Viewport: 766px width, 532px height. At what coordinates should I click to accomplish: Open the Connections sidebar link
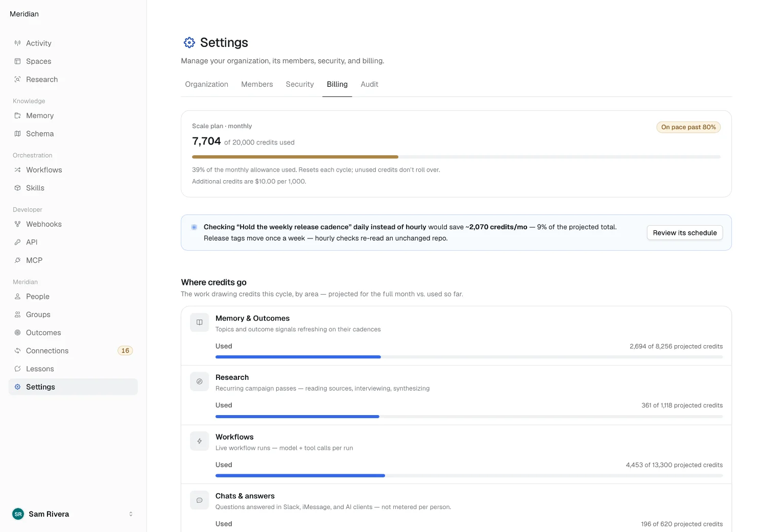(73, 351)
